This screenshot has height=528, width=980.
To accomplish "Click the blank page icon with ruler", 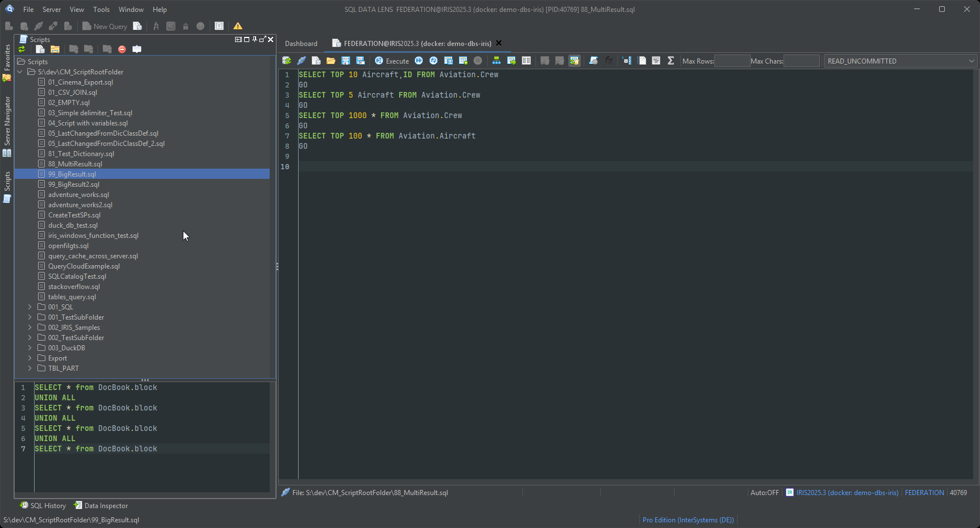I will [x=642, y=61].
